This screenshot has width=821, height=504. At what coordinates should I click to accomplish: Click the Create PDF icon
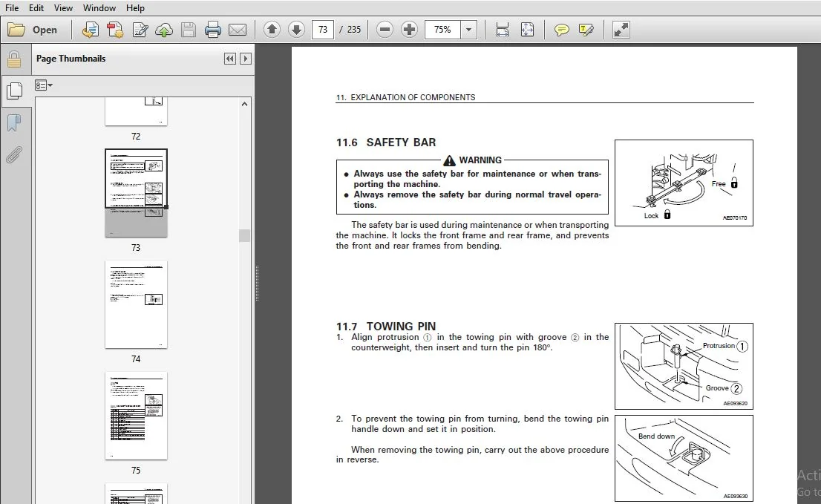click(x=90, y=30)
